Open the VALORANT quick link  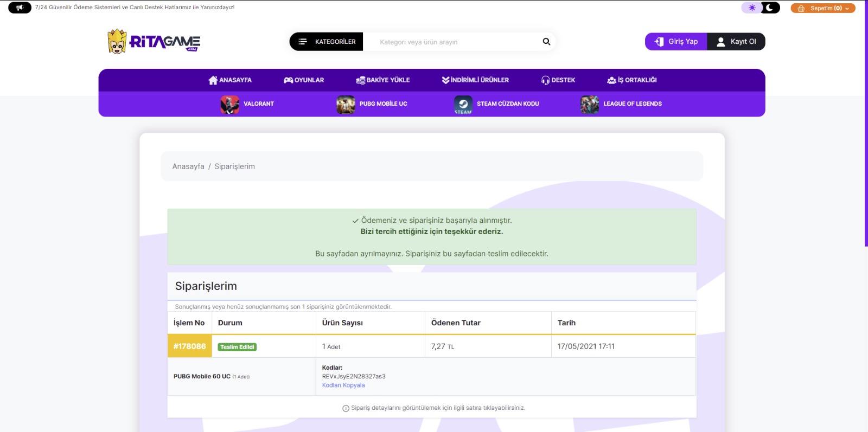tap(259, 104)
